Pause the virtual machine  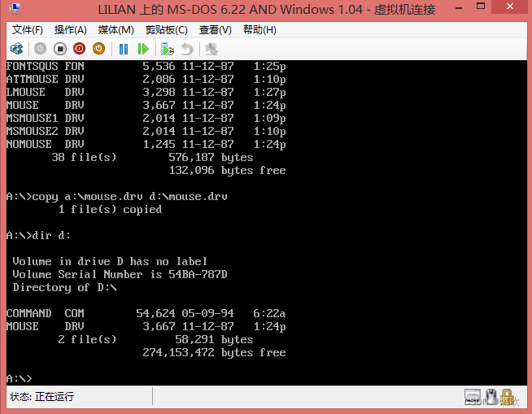coord(124,49)
